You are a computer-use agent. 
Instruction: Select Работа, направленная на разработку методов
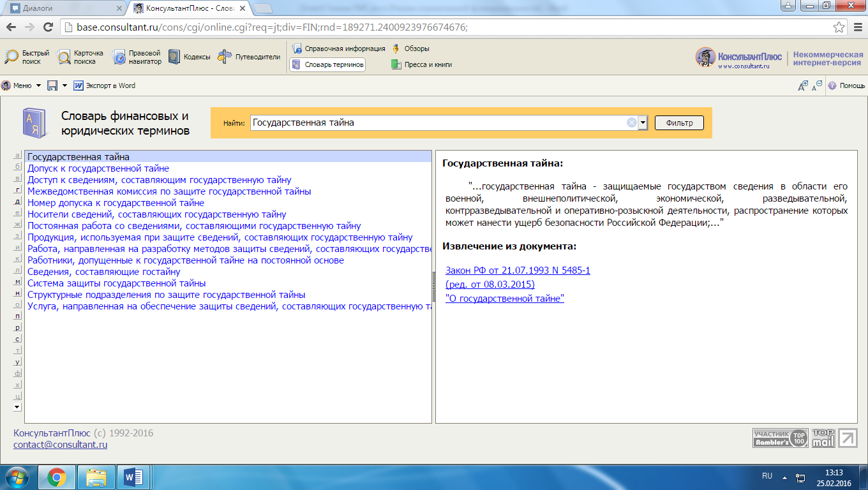pyautogui.click(x=229, y=249)
